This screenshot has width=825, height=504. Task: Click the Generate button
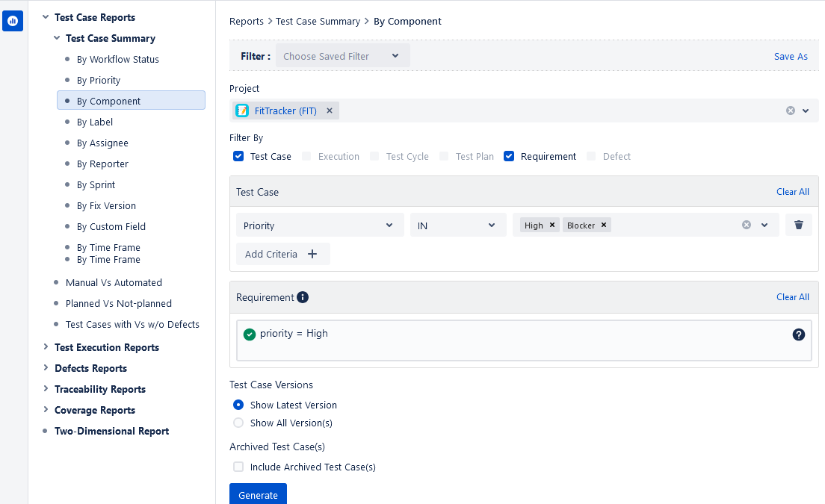click(258, 495)
